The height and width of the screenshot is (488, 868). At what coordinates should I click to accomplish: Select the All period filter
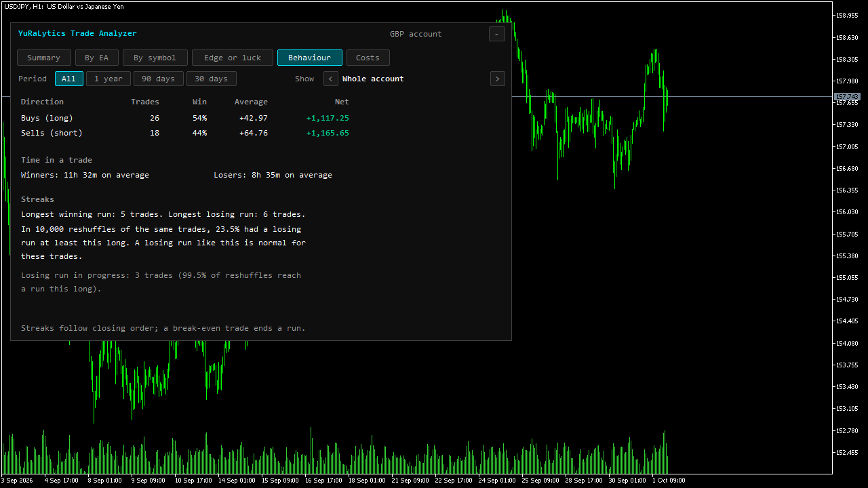coord(69,79)
